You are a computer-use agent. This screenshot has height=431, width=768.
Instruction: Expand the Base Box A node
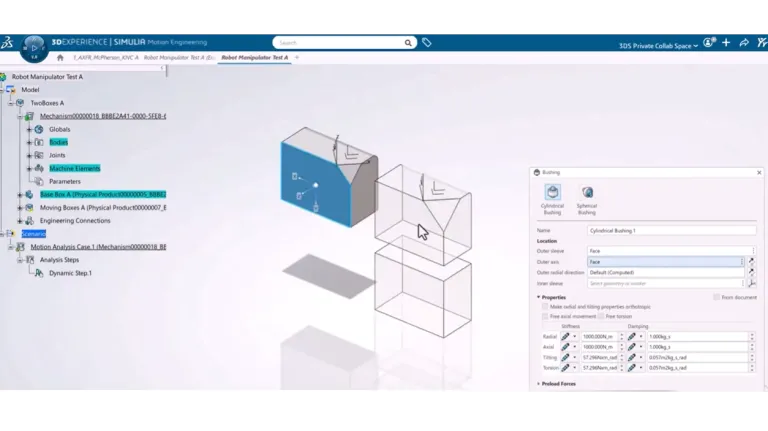(x=20, y=195)
